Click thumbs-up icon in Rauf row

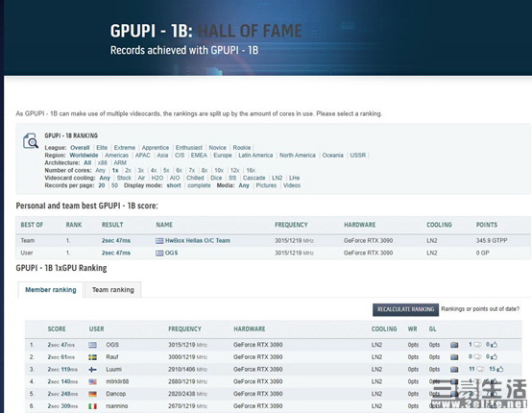click(x=494, y=356)
